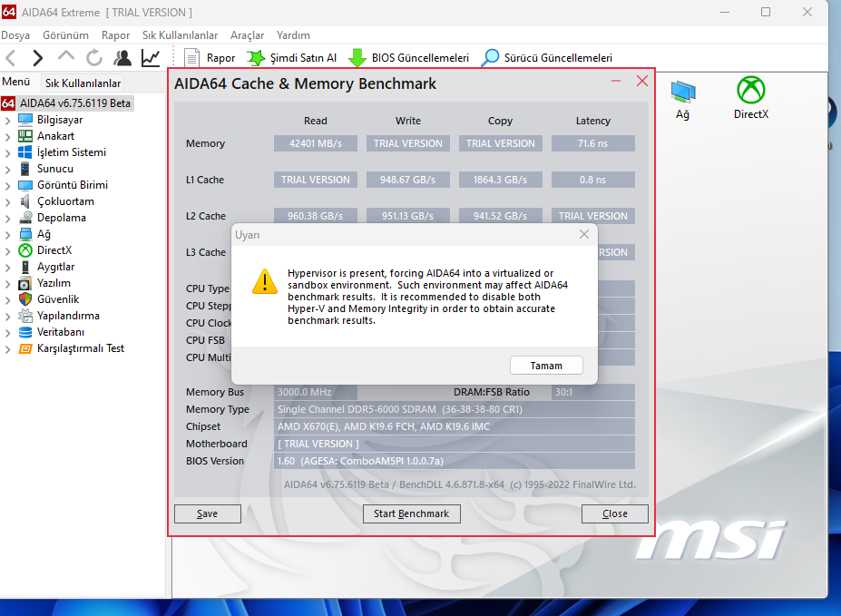The height and width of the screenshot is (616, 841).
Task: Expand the Anakart tree node
Action: point(7,137)
